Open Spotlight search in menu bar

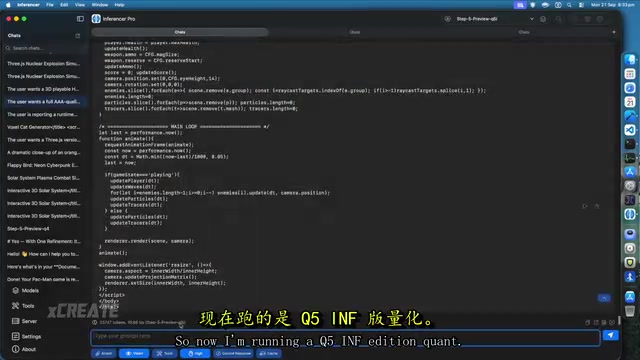[x=569, y=5]
